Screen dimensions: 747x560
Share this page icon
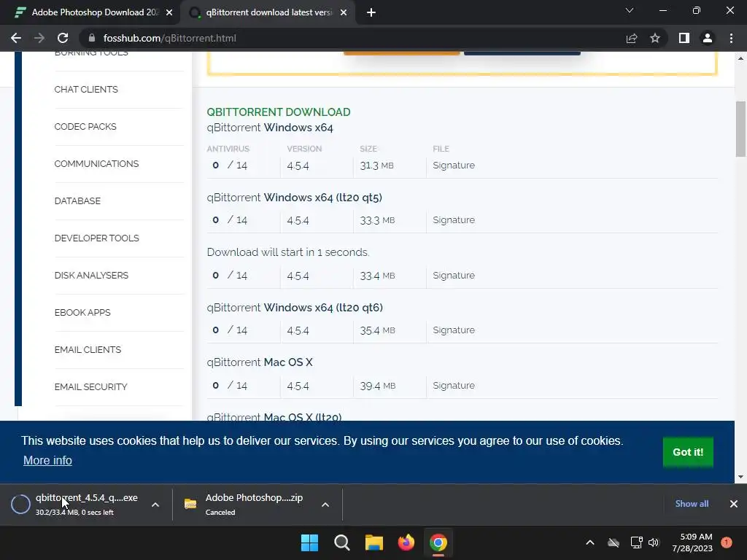pos(632,38)
